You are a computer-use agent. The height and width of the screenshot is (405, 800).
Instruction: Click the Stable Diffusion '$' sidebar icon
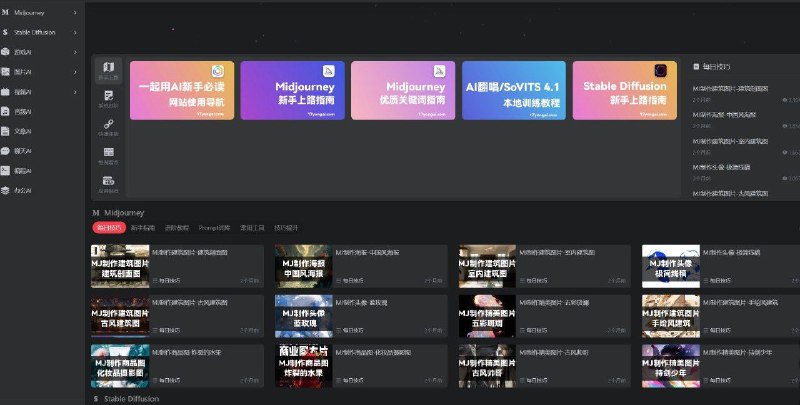click(x=6, y=33)
